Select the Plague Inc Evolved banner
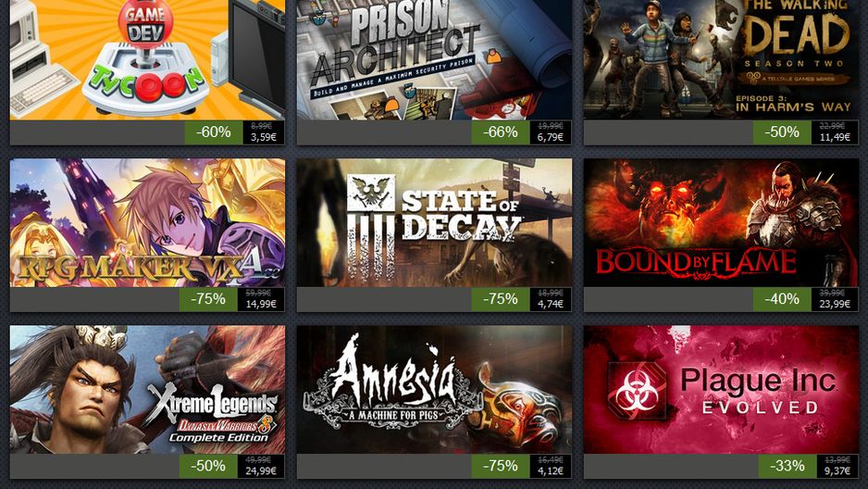Screen dimensions: 868x489 coord(721,390)
